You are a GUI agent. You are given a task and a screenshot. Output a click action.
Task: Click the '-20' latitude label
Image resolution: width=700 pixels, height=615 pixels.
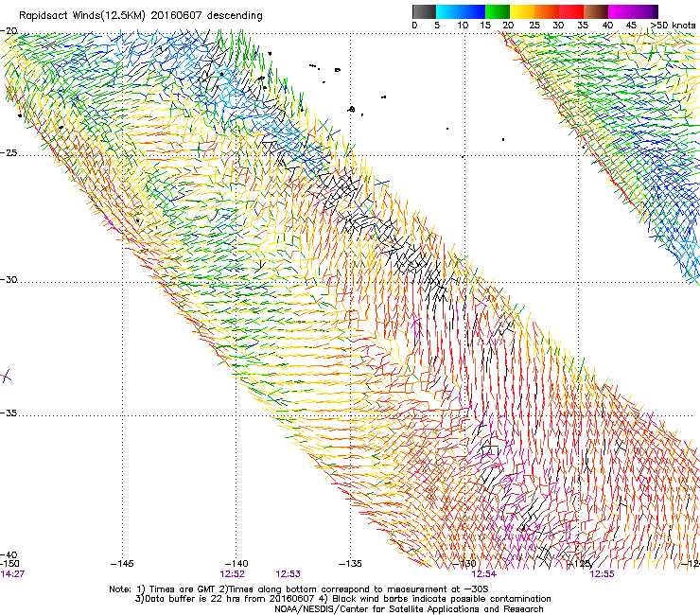pyautogui.click(x=9, y=30)
